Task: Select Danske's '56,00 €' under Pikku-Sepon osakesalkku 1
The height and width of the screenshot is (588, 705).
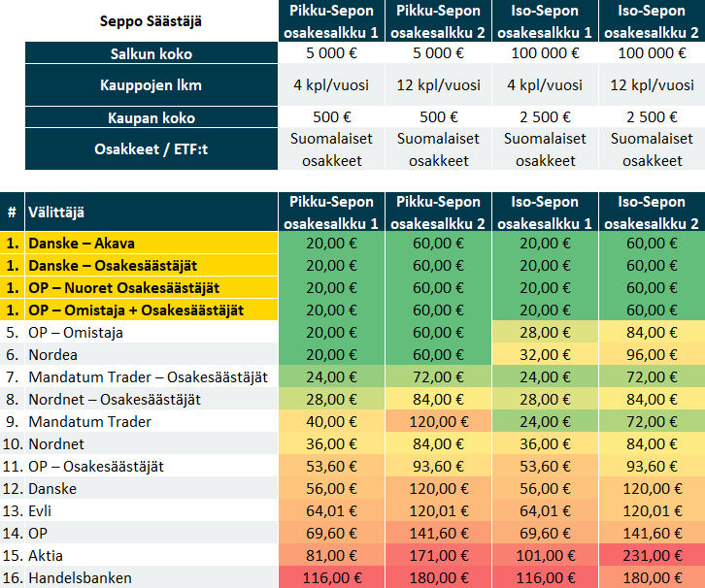Action: click(x=332, y=489)
